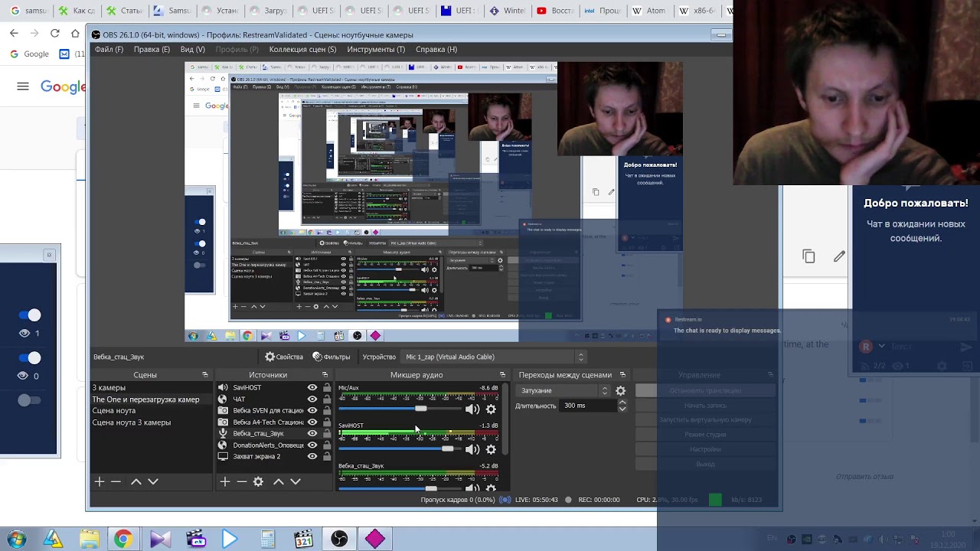
Task: Click the Свойства button
Action: [284, 357]
